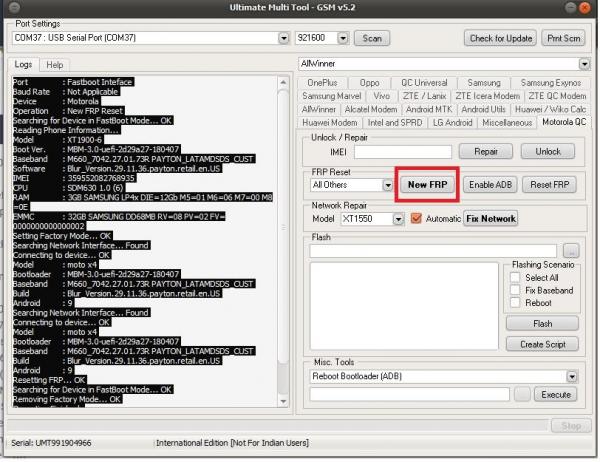The height and width of the screenshot is (462, 600).
Task: Click the Flash button
Action: pyautogui.click(x=542, y=324)
